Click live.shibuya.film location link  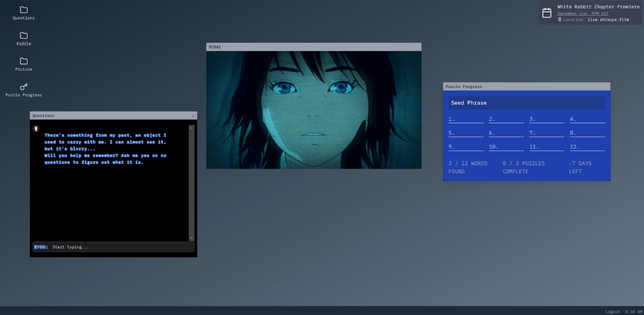click(x=608, y=19)
